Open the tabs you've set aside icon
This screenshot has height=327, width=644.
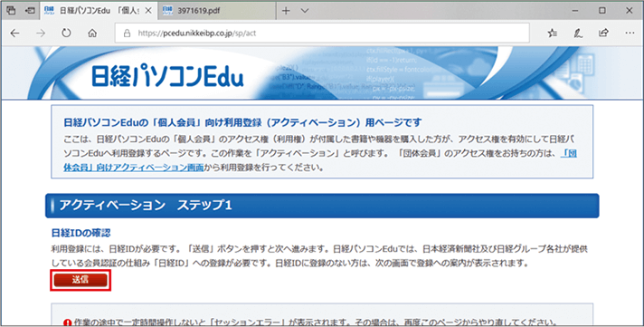[11, 11]
